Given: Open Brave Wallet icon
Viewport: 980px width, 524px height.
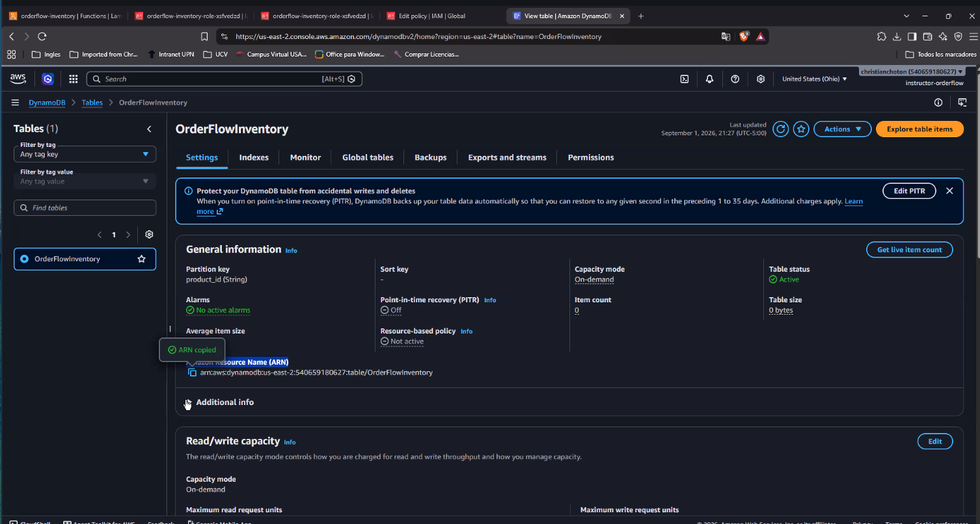Looking at the screenshot, I should coord(928,36).
